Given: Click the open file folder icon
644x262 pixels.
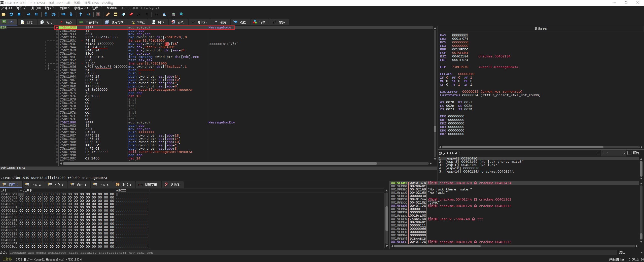Looking at the screenshot, I should coord(4,14).
